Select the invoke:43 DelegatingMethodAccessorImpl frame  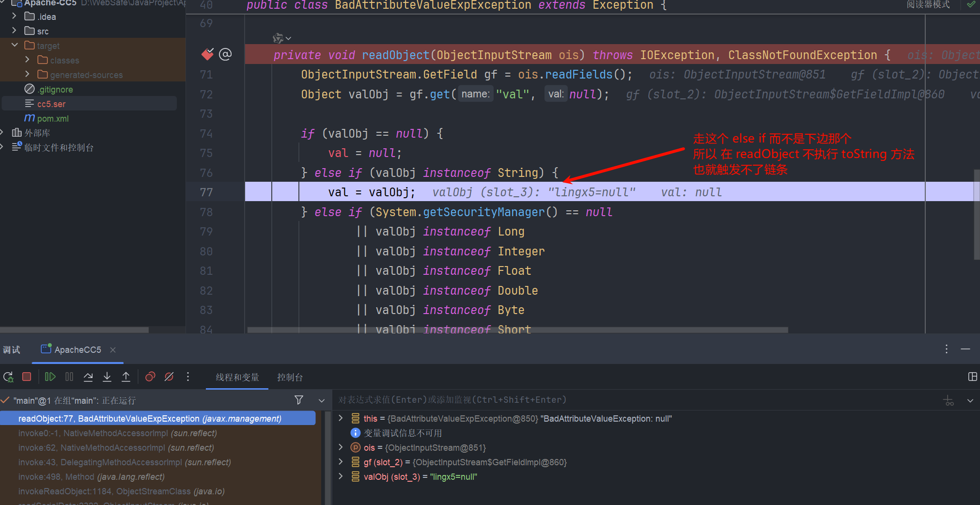[158, 462]
